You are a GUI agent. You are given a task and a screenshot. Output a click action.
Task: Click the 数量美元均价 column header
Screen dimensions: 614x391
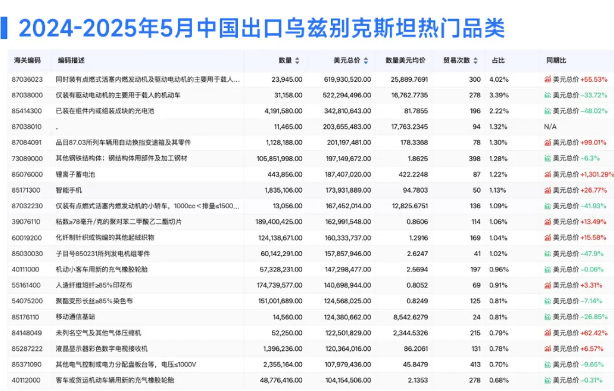click(405, 60)
